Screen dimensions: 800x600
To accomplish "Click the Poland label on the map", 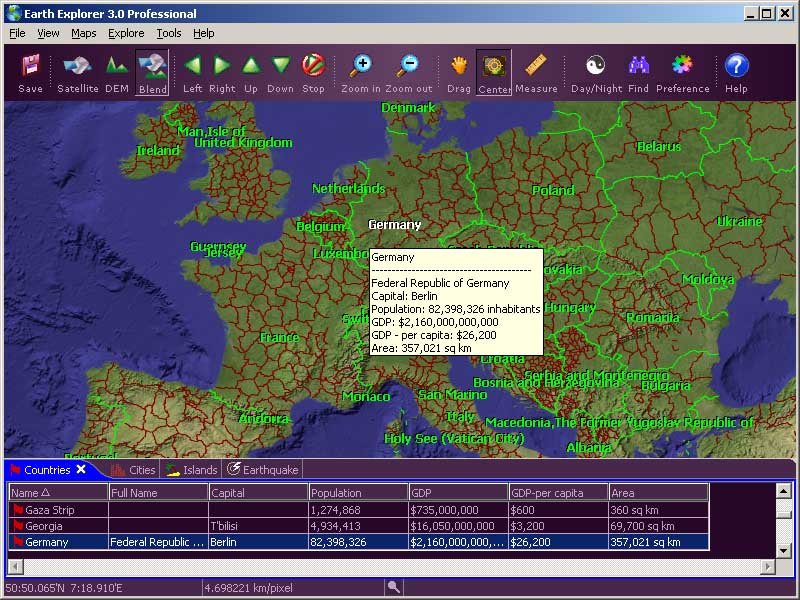I will [x=553, y=190].
